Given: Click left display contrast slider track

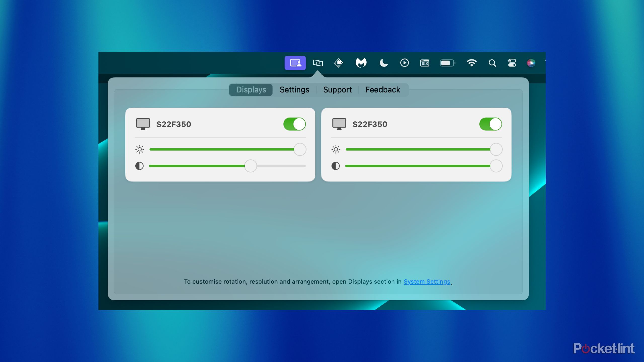Looking at the screenshot, I should coord(228,166).
